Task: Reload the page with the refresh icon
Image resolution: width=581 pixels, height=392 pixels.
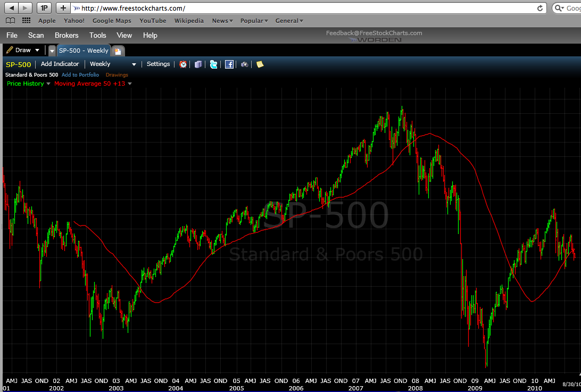Action: (540, 8)
